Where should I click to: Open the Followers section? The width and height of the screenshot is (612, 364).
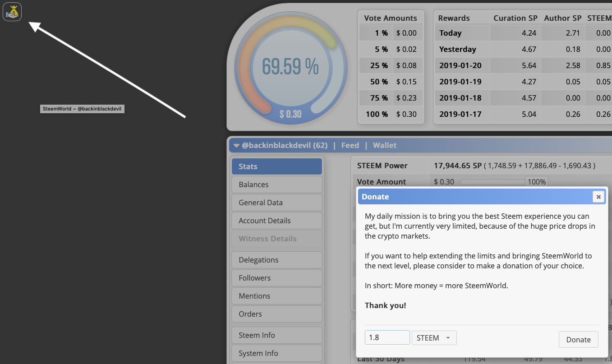pos(277,278)
